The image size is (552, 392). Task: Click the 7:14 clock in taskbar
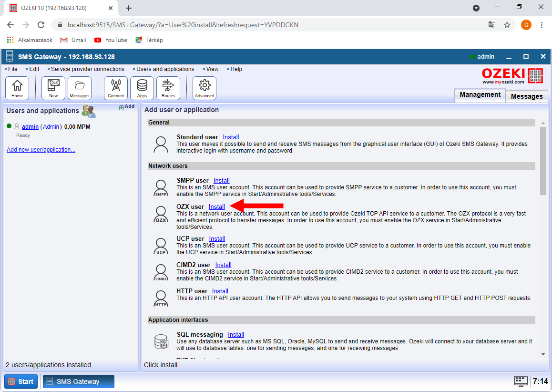(x=540, y=382)
